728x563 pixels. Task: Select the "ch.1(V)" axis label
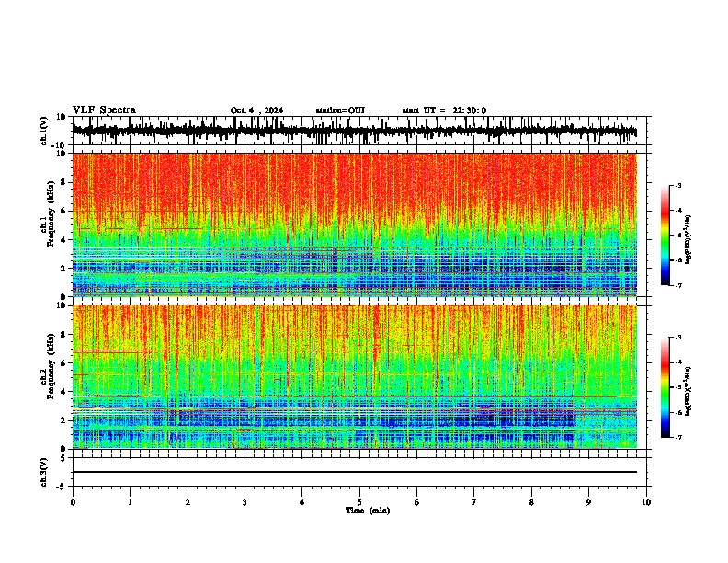pyautogui.click(x=44, y=131)
